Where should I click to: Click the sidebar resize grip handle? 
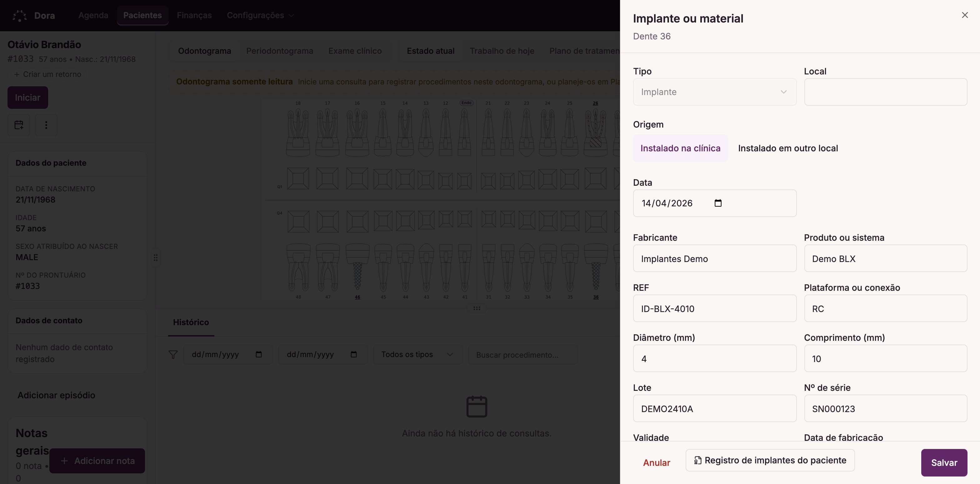155,258
